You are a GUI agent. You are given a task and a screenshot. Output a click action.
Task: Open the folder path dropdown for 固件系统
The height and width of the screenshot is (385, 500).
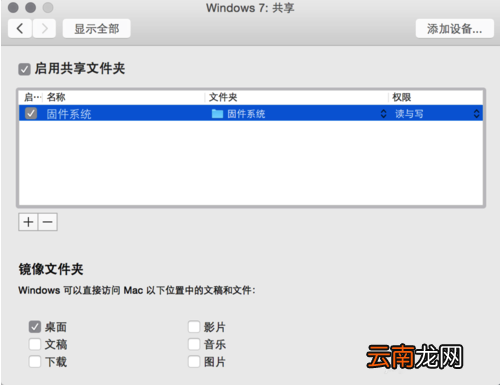pyautogui.click(x=383, y=114)
